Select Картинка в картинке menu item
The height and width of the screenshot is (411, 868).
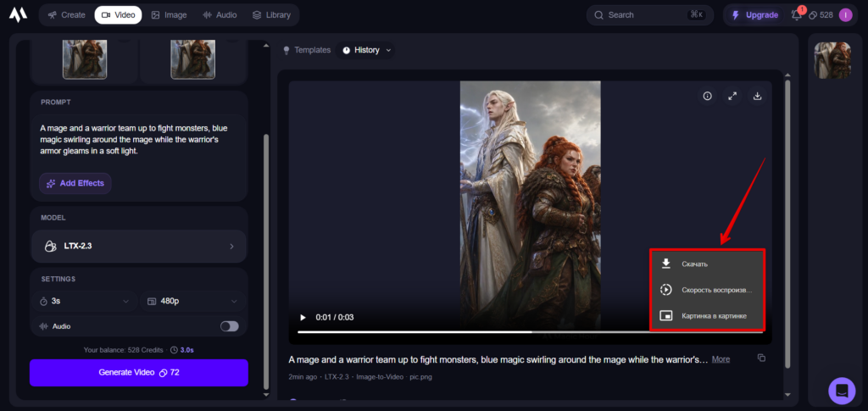coord(708,316)
